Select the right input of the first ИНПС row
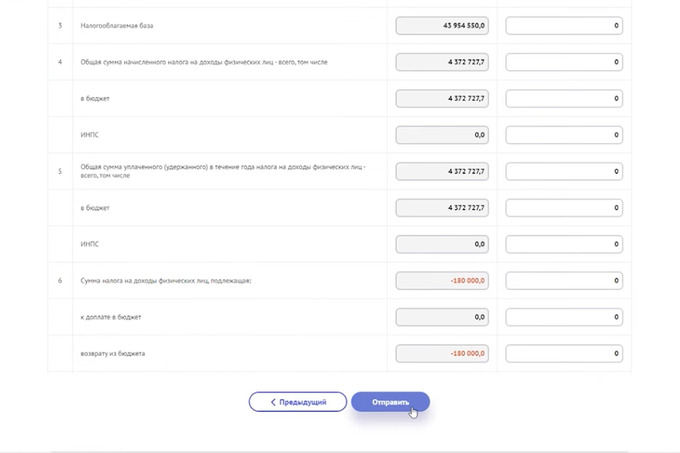Screen dimensions: 680x453 (564, 135)
